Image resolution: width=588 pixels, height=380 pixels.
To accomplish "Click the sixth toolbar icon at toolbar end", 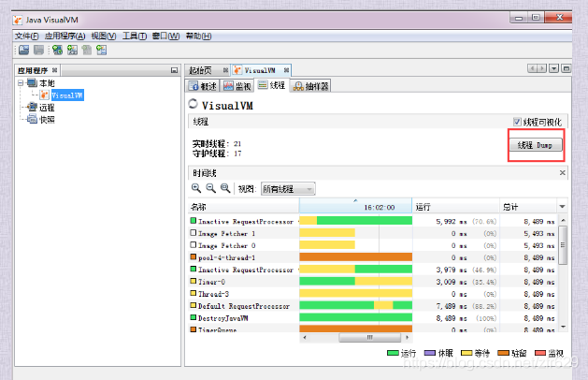I will coord(101,50).
